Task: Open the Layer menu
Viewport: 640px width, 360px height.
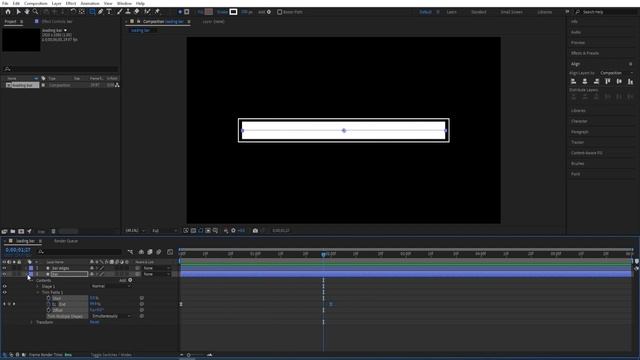Action: [x=56, y=3]
